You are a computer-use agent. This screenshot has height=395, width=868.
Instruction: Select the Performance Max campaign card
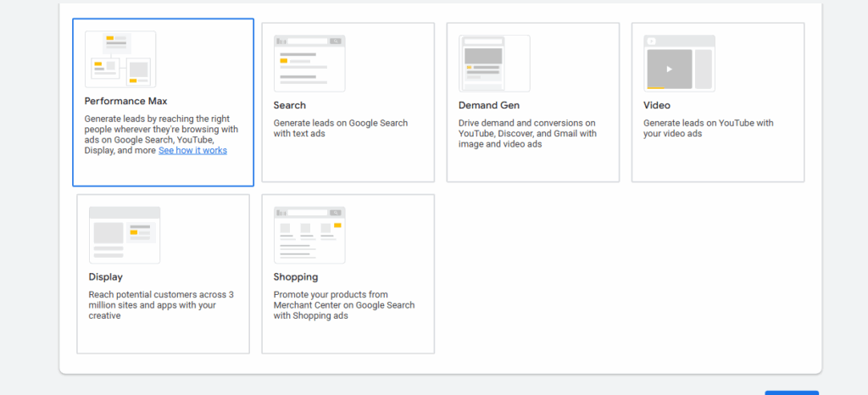(164, 103)
